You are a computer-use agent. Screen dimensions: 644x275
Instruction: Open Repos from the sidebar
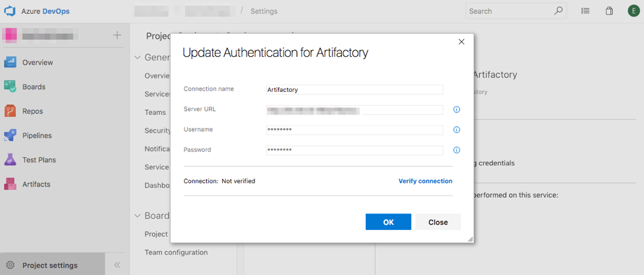(33, 111)
